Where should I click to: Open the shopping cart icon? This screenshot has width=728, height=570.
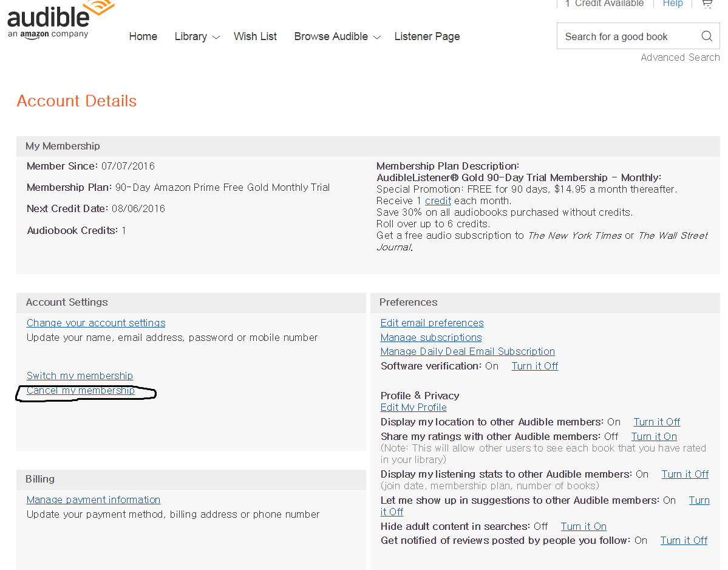(x=707, y=4)
